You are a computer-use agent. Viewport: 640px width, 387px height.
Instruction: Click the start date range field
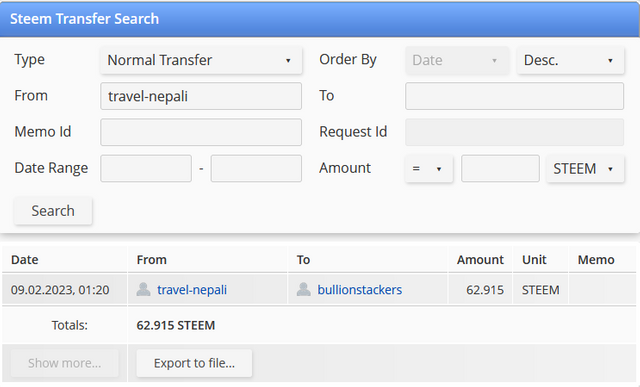pos(146,168)
